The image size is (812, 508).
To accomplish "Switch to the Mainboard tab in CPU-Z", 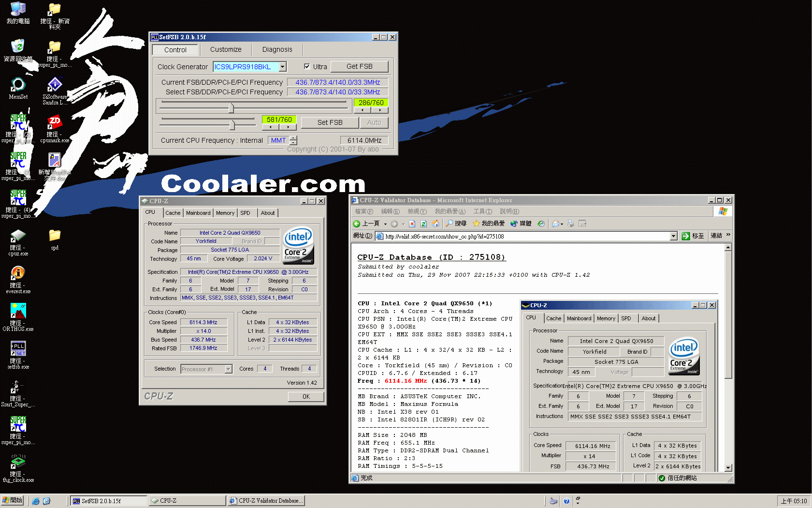I will [198, 213].
